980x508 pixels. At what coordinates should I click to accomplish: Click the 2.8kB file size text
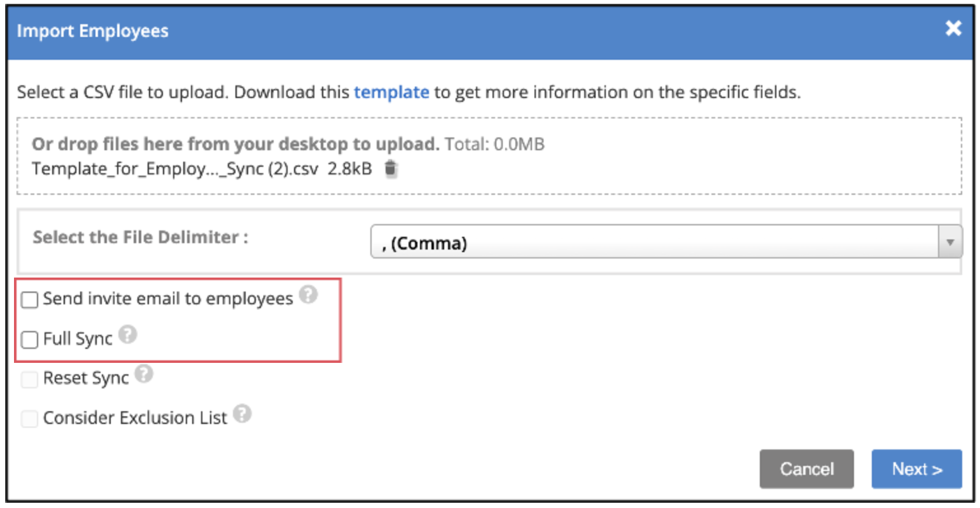pos(350,169)
